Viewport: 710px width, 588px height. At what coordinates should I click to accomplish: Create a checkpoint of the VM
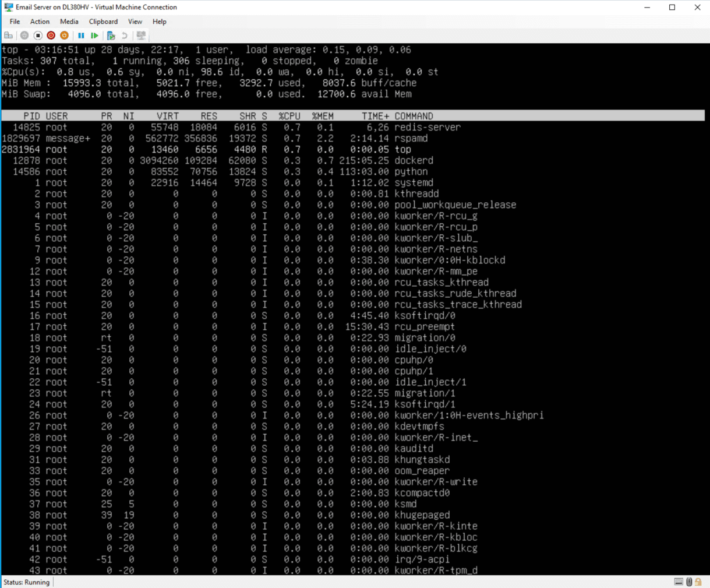click(x=110, y=35)
